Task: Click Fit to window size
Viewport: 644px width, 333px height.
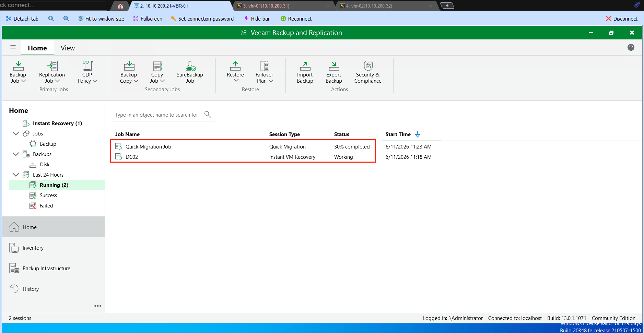Action: (x=101, y=19)
